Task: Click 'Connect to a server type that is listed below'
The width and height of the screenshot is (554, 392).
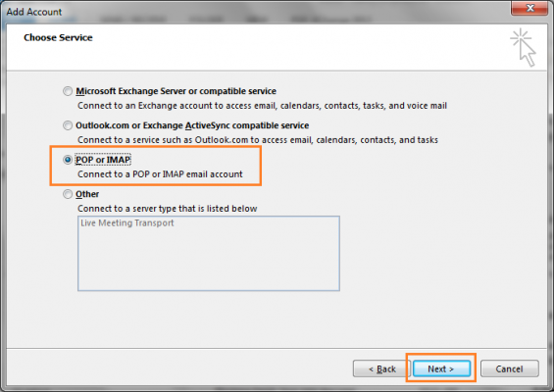Action: (167, 209)
